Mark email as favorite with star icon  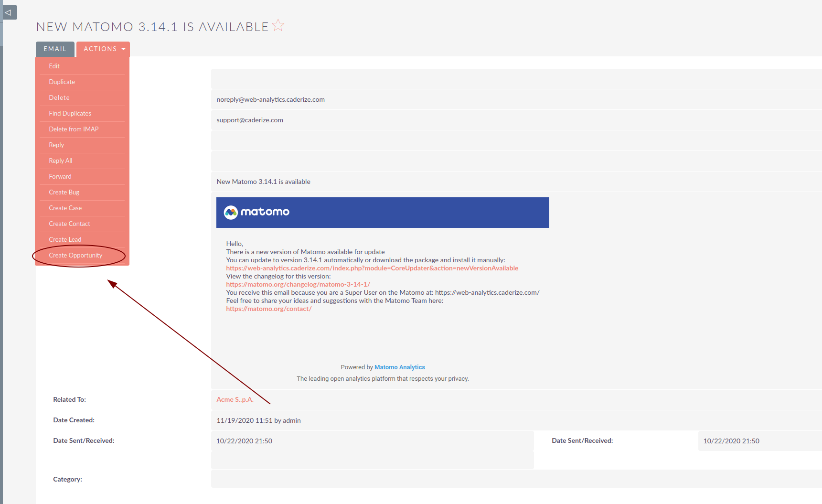[x=278, y=25]
